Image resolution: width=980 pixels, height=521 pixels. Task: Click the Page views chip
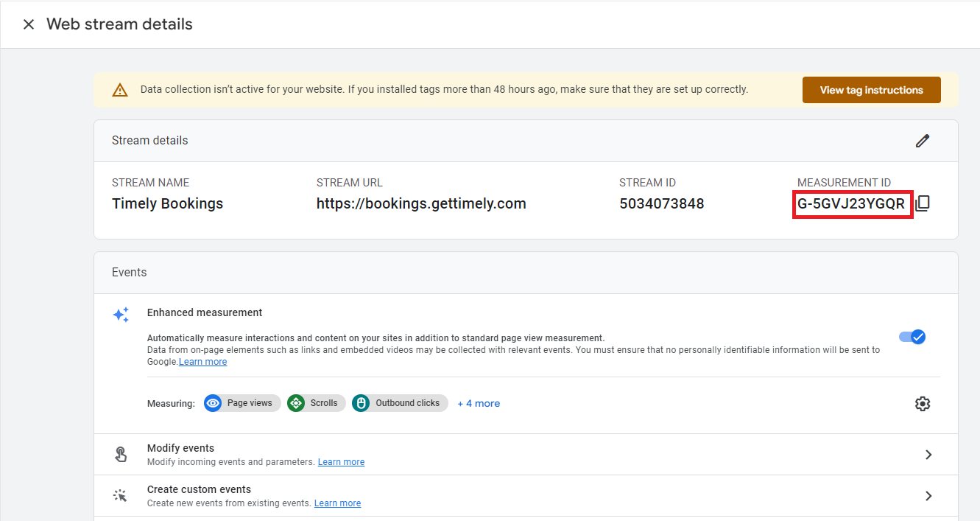point(242,403)
